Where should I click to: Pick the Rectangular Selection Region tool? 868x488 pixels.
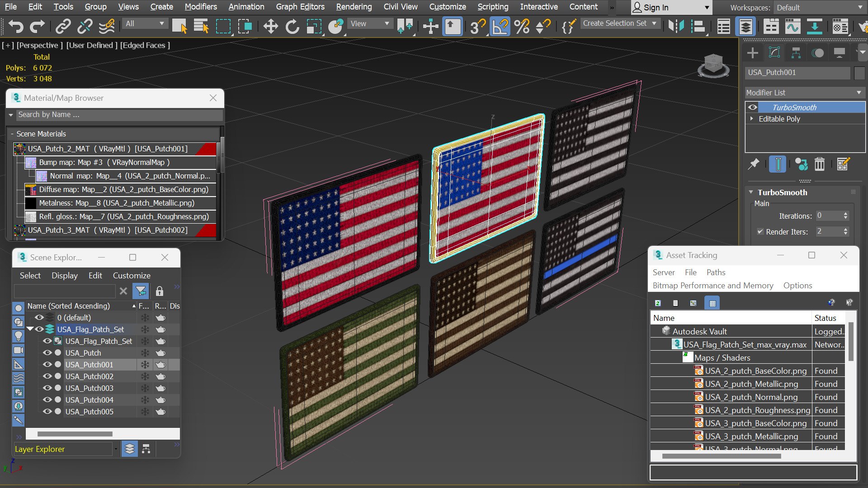[223, 27]
